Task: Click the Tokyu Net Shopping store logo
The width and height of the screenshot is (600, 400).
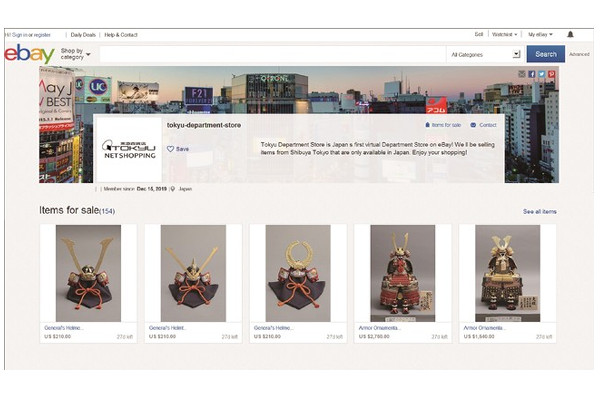Action: 130,149
